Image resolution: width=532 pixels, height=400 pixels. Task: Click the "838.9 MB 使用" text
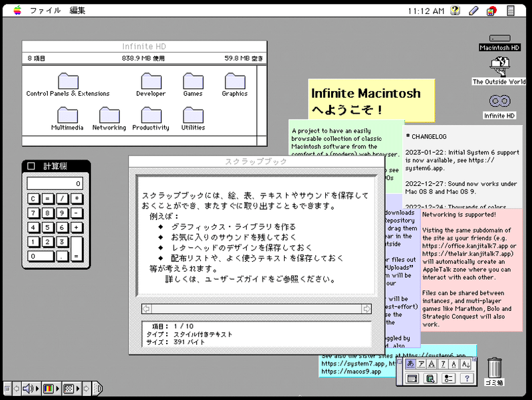pyautogui.click(x=143, y=58)
